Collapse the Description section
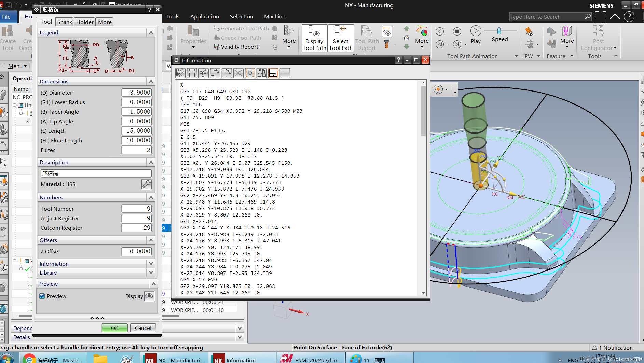Screen dimensions: 644x363 click(151, 162)
